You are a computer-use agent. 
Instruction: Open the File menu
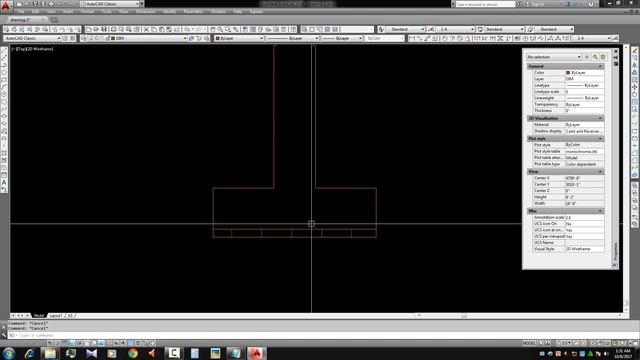pos(21,12)
